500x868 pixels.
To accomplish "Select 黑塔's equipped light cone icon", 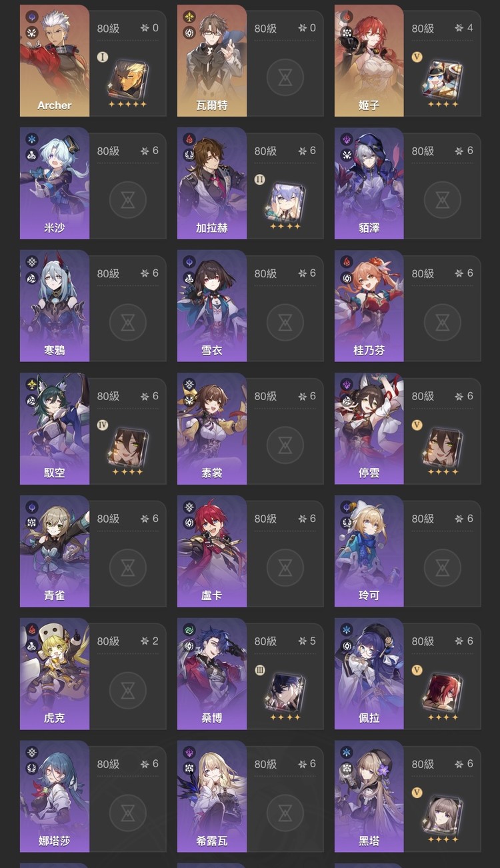I will (x=442, y=814).
